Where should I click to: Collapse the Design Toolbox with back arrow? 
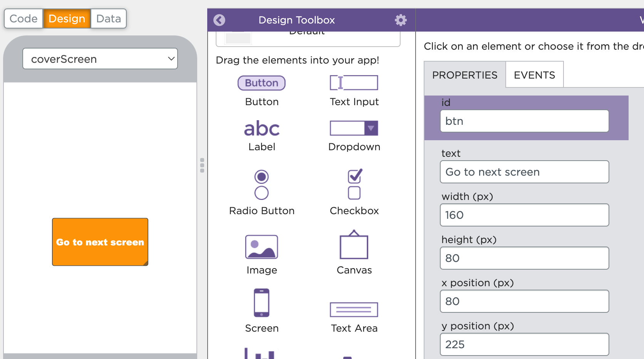tap(219, 20)
